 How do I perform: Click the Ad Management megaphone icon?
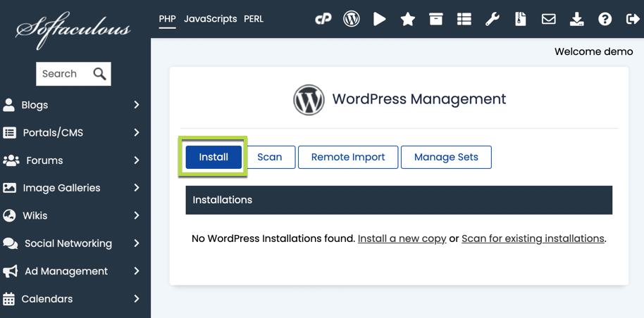[11, 271]
